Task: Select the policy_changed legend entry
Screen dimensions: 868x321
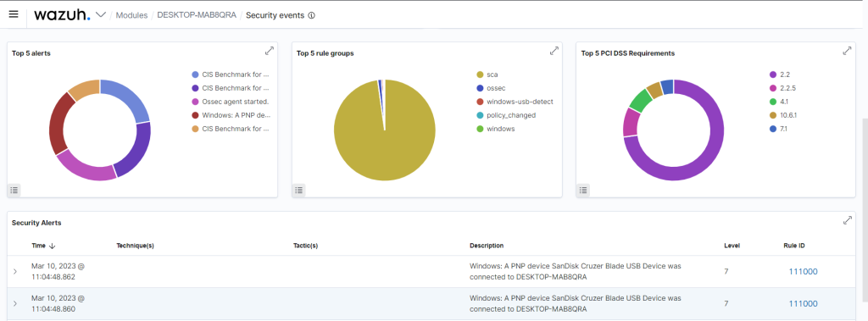Action: pyautogui.click(x=505, y=115)
